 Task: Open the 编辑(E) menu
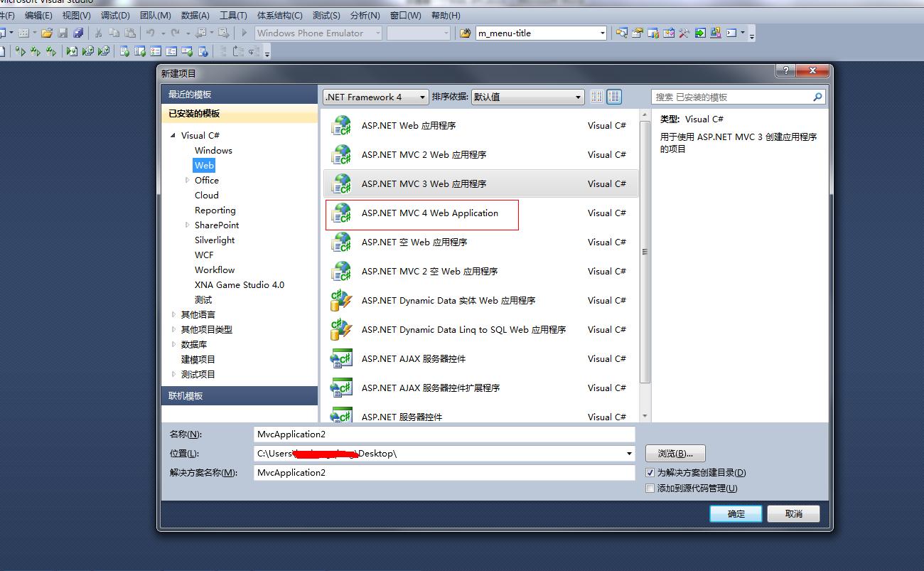[x=38, y=15]
